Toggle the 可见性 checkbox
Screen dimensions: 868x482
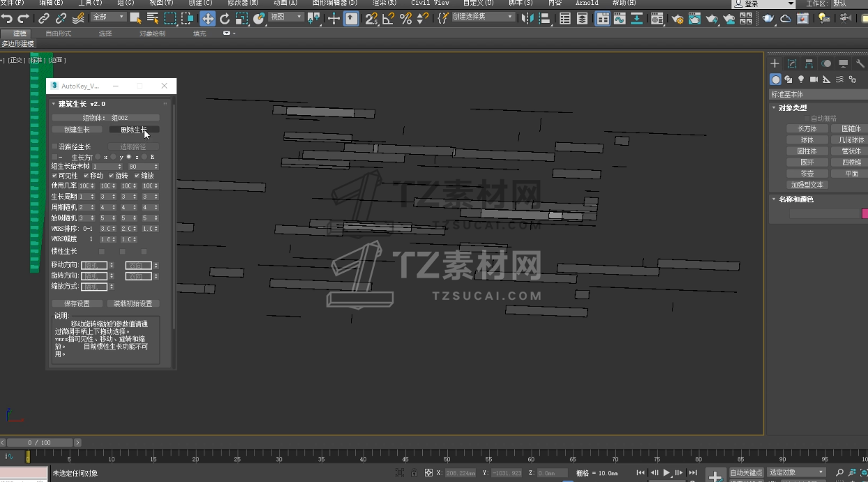[54, 176]
